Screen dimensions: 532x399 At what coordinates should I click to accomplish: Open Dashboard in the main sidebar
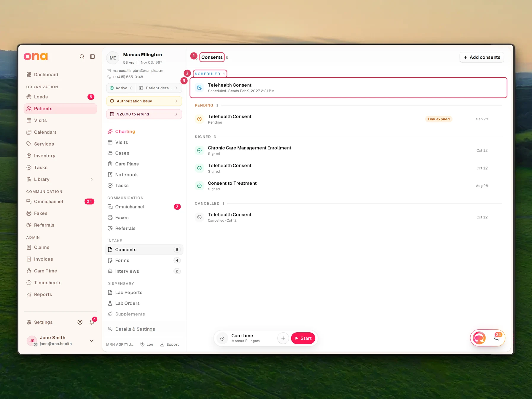click(60, 75)
